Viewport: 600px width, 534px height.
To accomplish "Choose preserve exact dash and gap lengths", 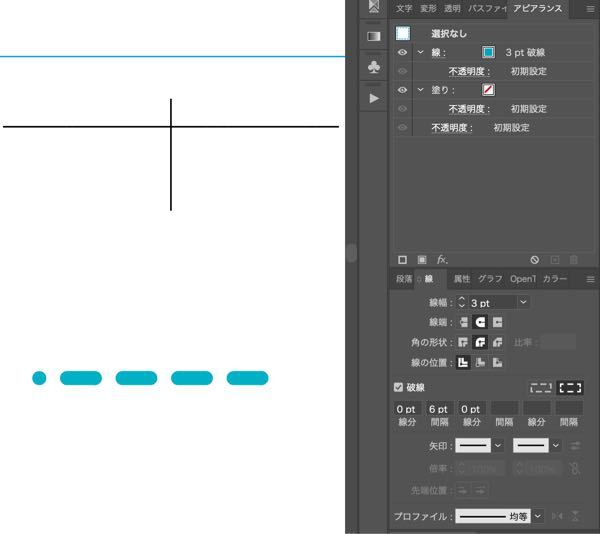I will pyautogui.click(x=540, y=388).
